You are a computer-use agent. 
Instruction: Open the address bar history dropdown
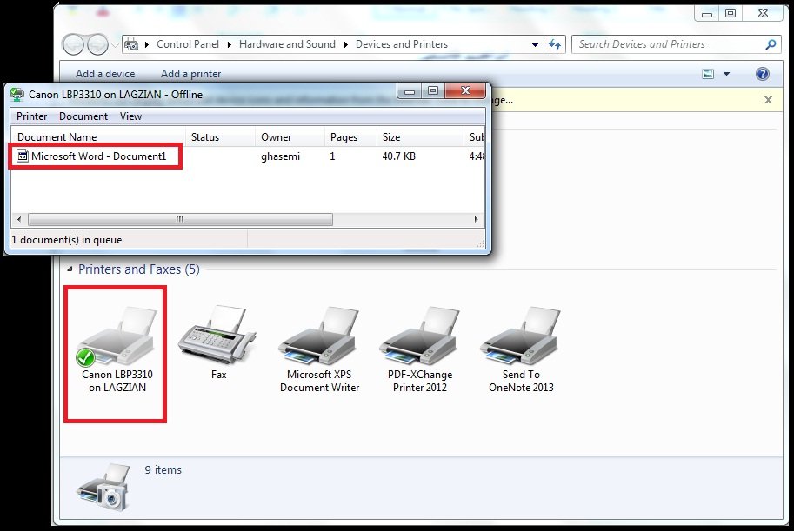pyautogui.click(x=535, y=44)
